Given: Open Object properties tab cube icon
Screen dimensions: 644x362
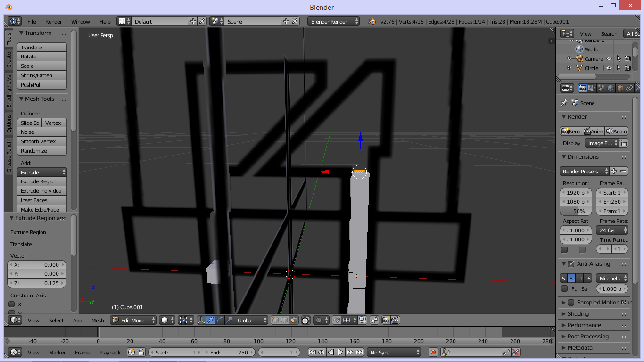Looking at the screenshot, I should [x=620, y=88].
